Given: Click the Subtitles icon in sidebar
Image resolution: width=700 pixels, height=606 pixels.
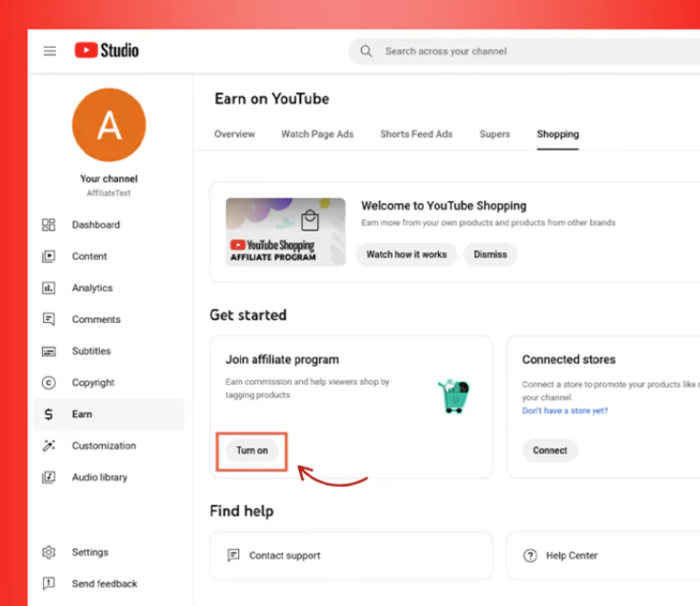Looking at the screenshot, I should coord(49,352).
